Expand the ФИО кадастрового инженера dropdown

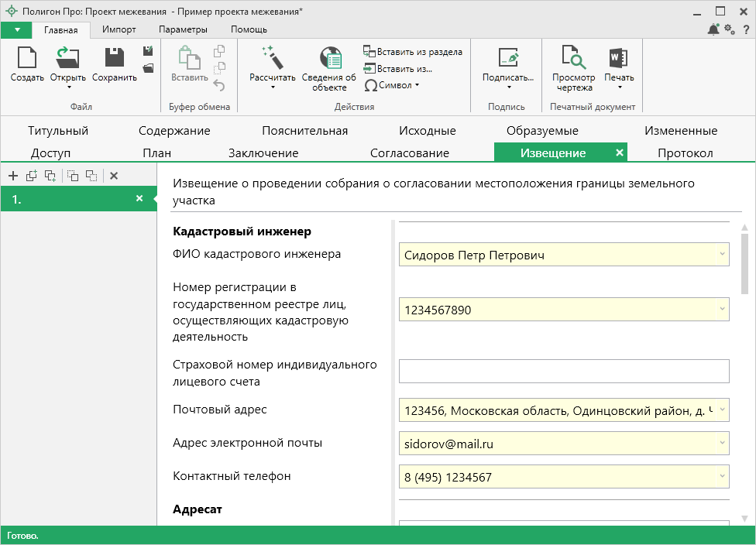point(721,254)
